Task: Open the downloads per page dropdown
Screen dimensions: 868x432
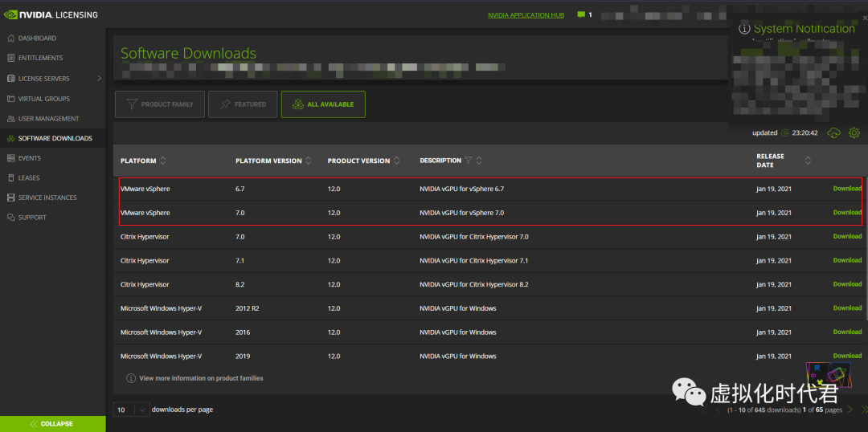Action: pyautogui.click(x=131, y=410)
